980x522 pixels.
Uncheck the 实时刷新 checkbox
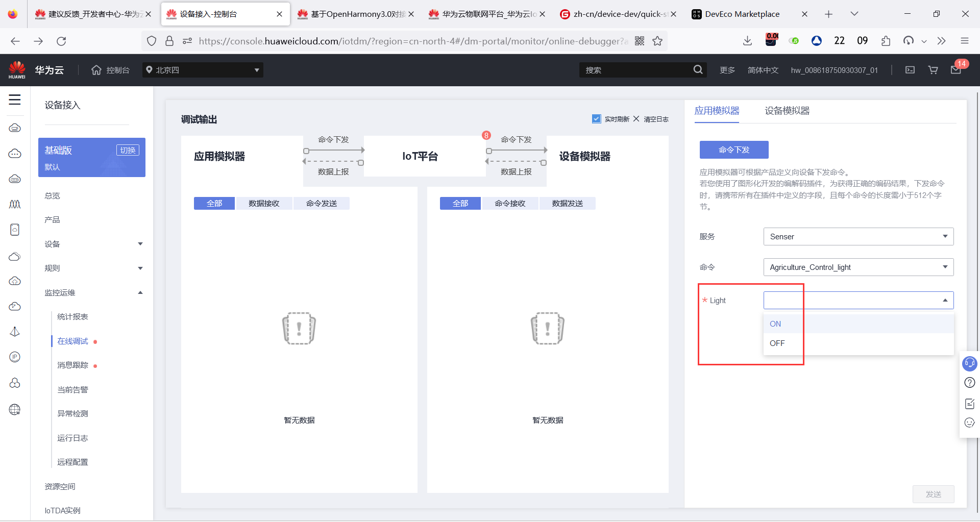pos(596,118)
